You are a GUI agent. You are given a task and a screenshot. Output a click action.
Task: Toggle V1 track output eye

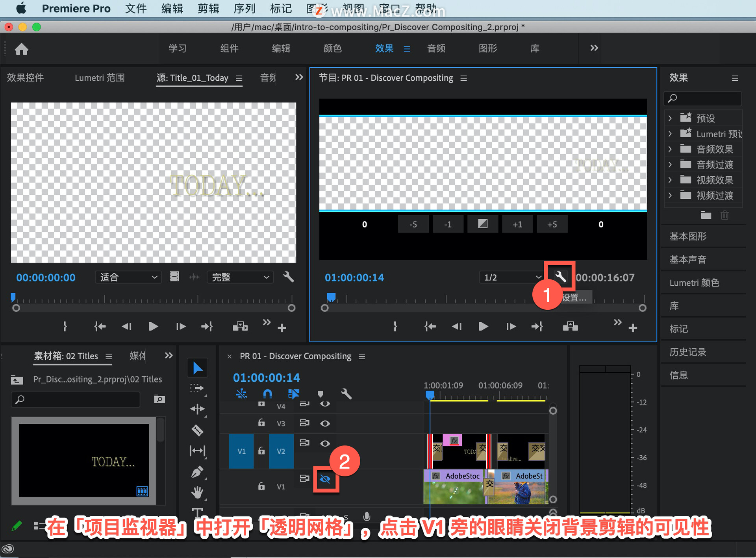(325, 479)
